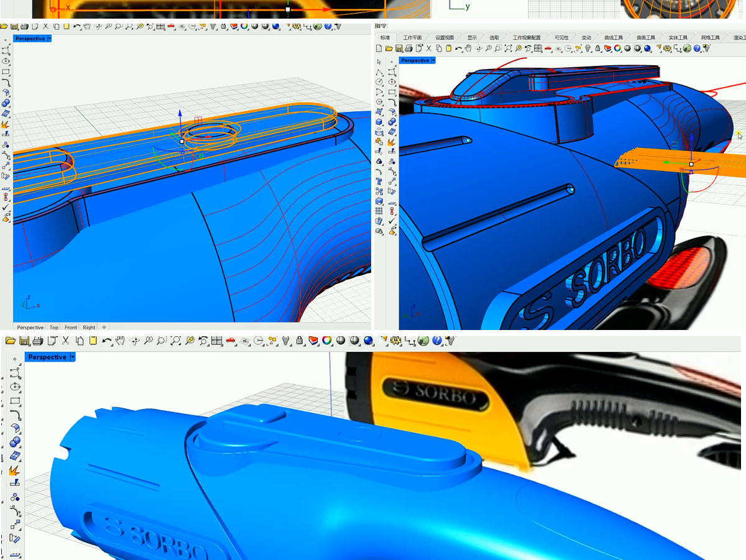Select Pan hand tool in bottom window toolbar

[120, 340]
